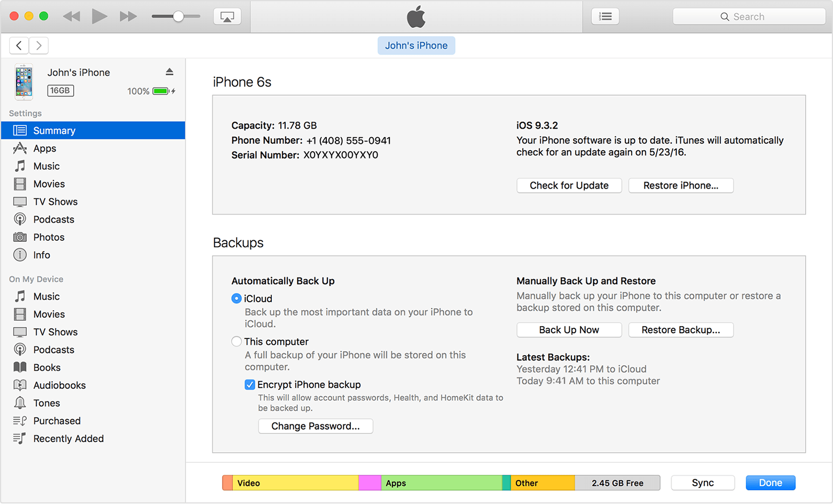Click Back Up Now
Screen dimensions: 833x504
(569, 329)
